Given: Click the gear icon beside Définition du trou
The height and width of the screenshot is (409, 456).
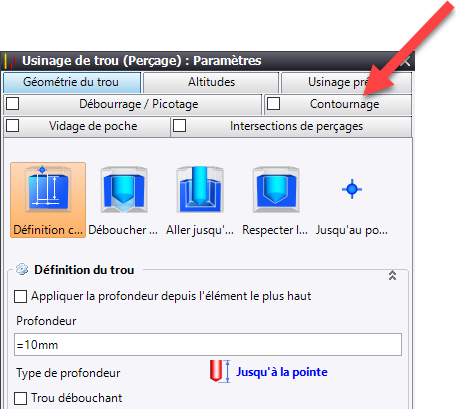Looking at the screenshot, I should [x=22, y=269].
